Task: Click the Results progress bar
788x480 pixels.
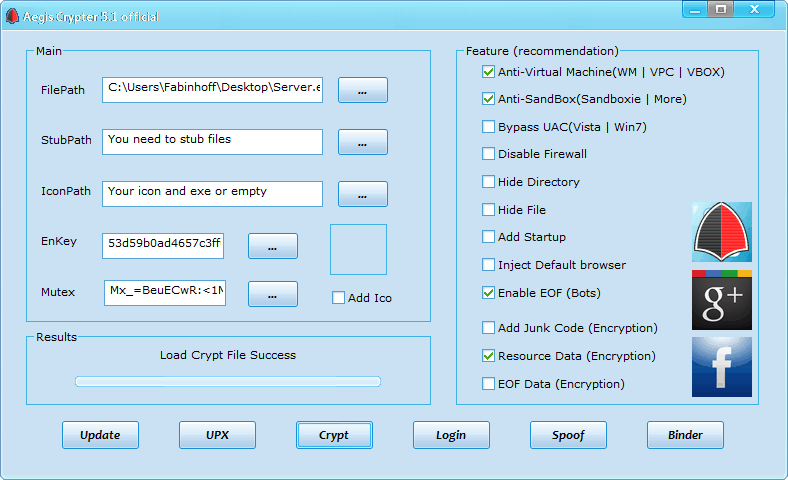Action: [x=228, y=381]
